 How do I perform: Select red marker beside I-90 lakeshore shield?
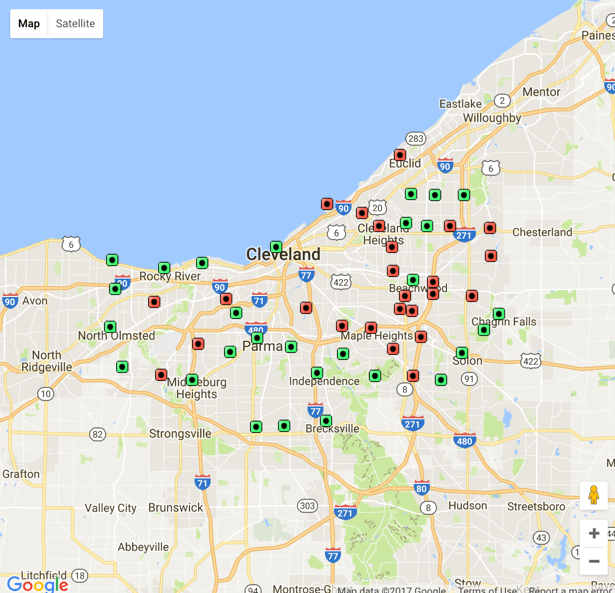327,204
